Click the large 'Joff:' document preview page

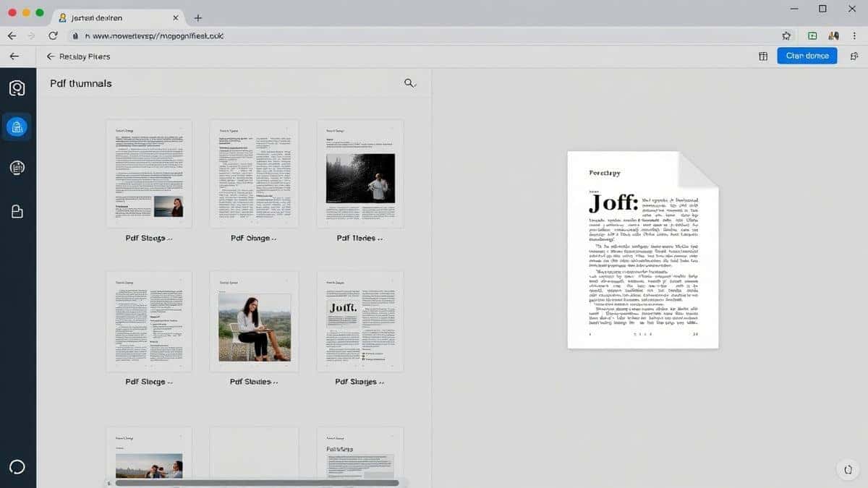click(x=643, y=249)
